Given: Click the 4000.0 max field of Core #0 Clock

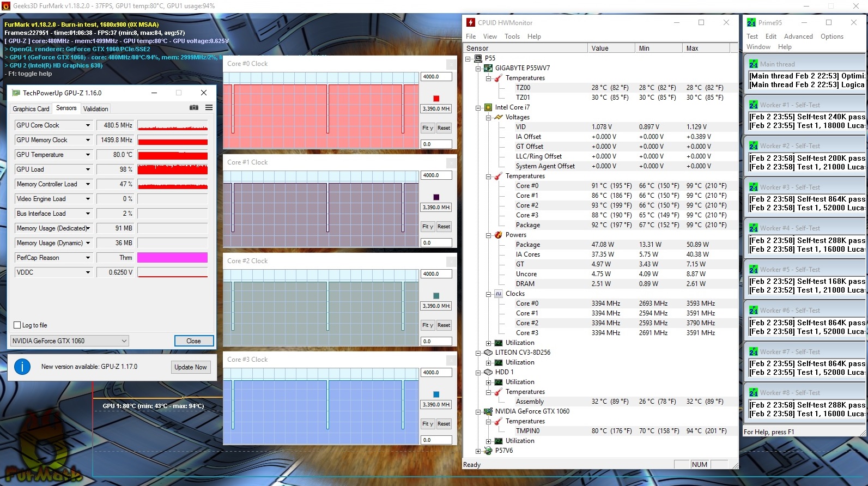Looking at the screenshot, I should [436, 77].
